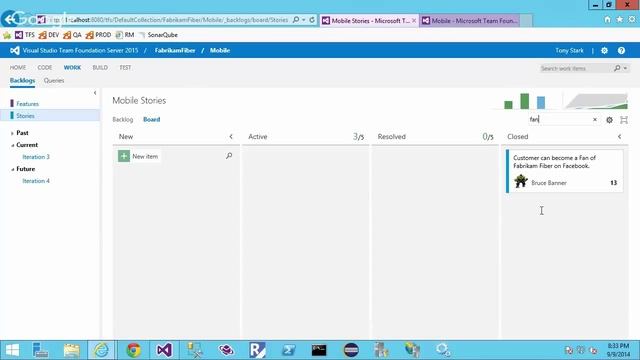Click the Visual Studio logo in header

(x=15, y=50)
